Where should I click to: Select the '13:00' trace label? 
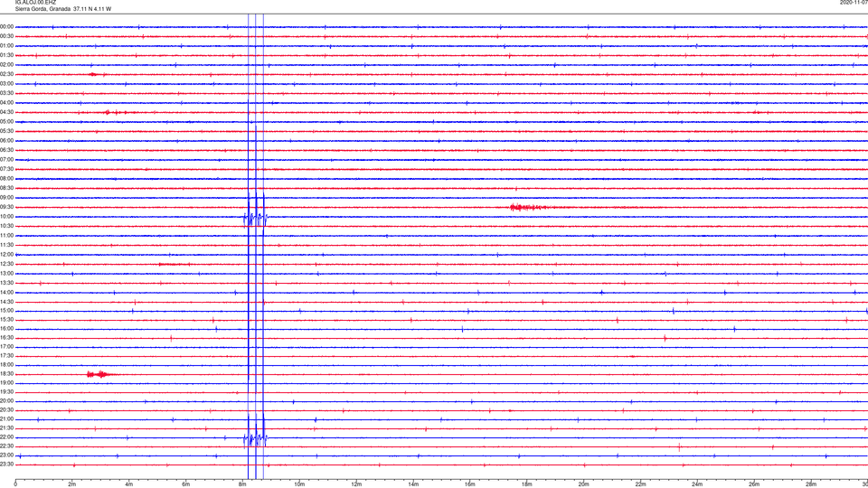[6, 273]
